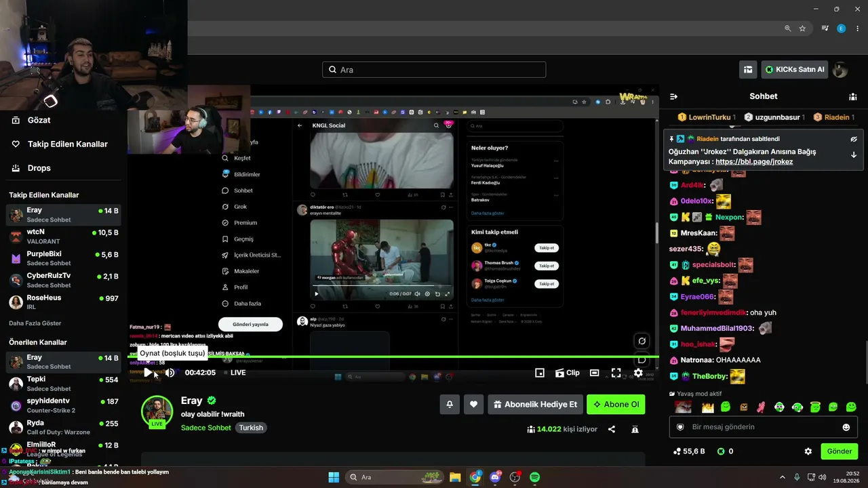868x488 pixels.
Task: Follow Eray with the heart button
Action: coord(473,405)
